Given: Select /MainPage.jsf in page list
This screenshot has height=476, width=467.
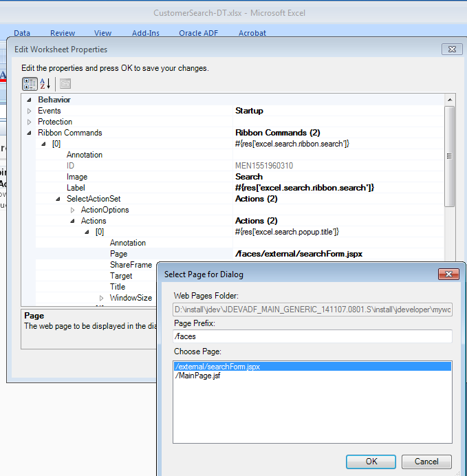Looking at the screenshot, I should [312, 376].
